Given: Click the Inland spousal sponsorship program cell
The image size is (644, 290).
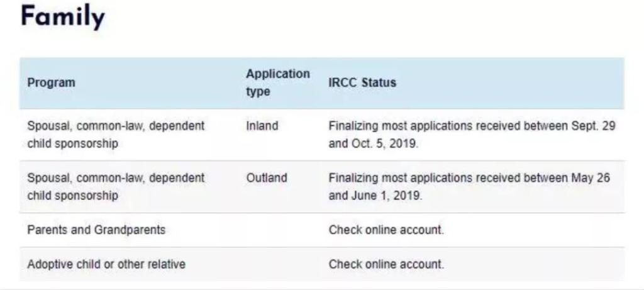Looking at the screenshot, I should pyautogui.click(x=116, y=134).
